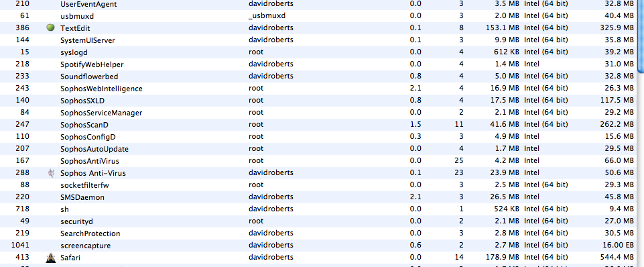This screenshot has height=267, width=644.
Task: Select the TextEdit process row
Action: pyautogui.click(x=318, y=28)
